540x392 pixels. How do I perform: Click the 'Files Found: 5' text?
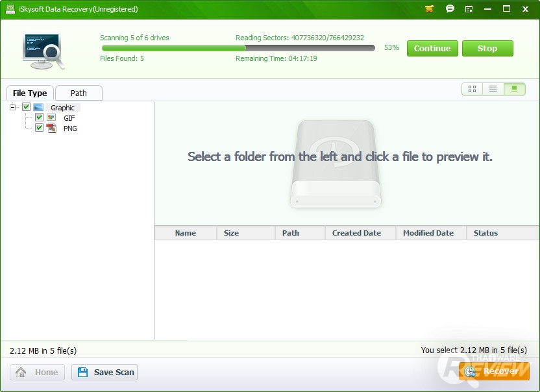pos(122,58)
